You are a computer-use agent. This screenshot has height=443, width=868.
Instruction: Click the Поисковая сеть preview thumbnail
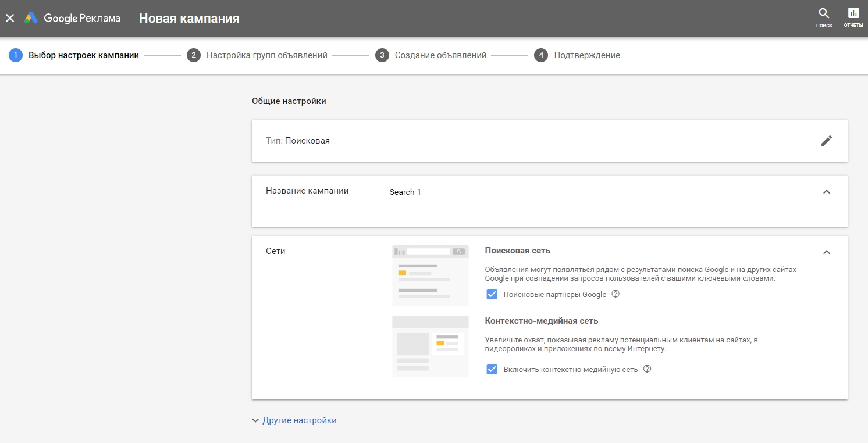[x=431, y=276]
